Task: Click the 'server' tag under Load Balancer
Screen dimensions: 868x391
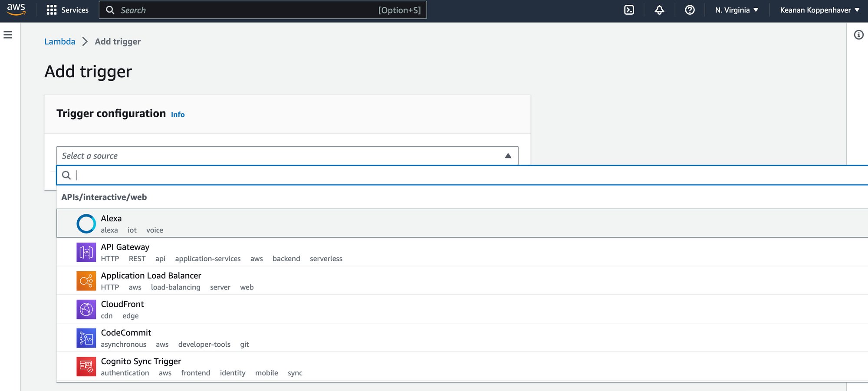Action: pyautogui.click(x=220, y=287)
